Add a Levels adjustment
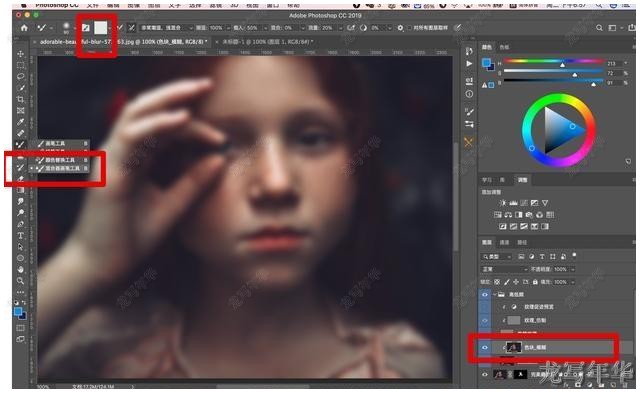The image size is (640, 393). pyautogui.click(x=513, y=203)
